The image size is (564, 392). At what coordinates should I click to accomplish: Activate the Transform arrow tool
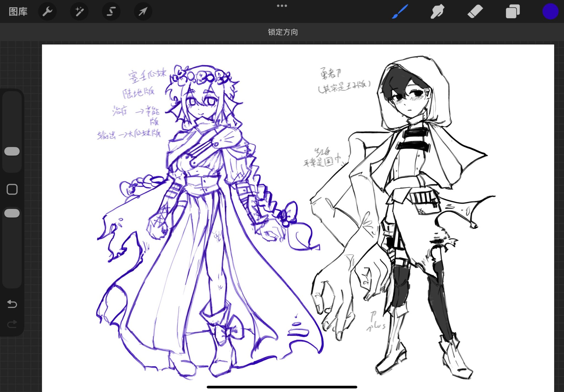pyautogui.click(x=143, y=12)
